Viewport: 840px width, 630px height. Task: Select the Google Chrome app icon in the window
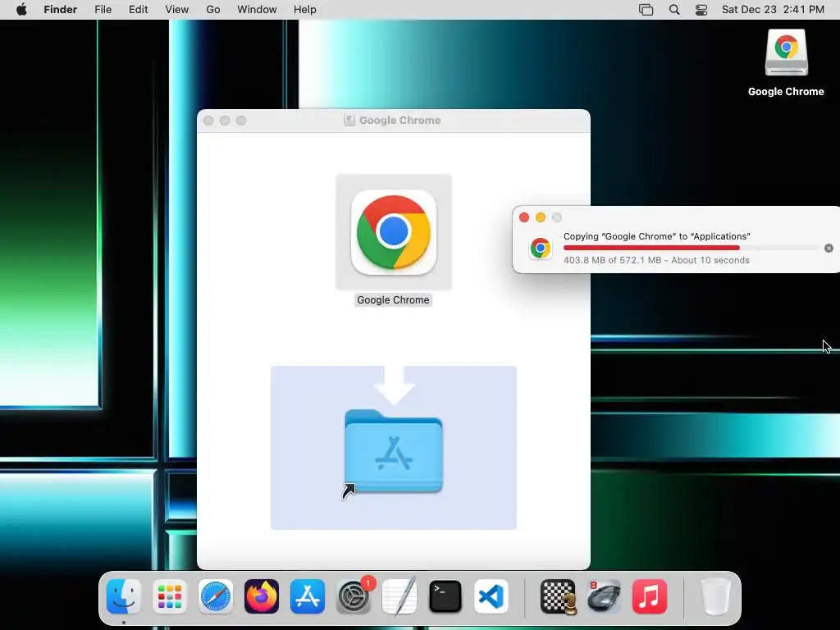click(x=394, y=232)
